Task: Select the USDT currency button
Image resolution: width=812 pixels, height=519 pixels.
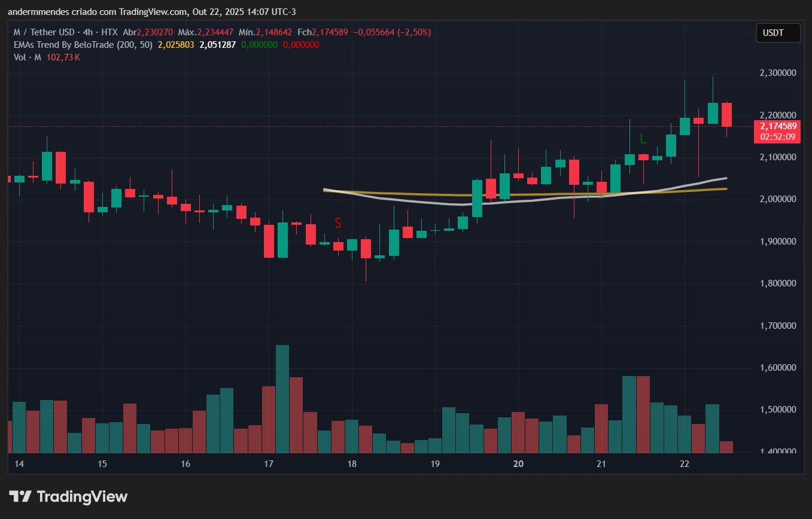Action: click(778, 33)
